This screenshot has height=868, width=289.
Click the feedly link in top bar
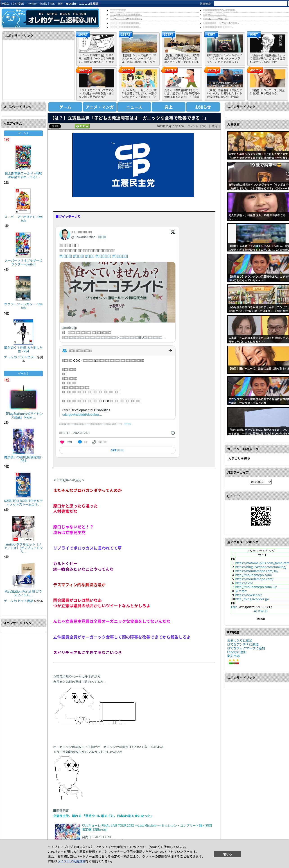43,4
